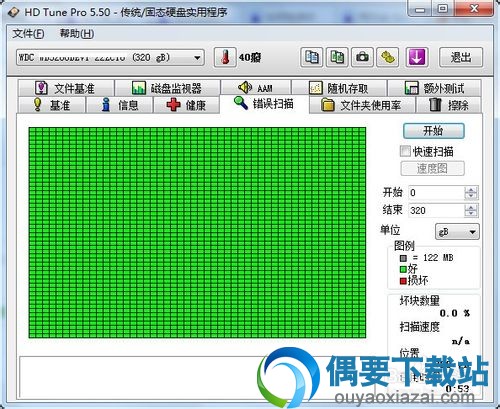
Task: Increase the 开始 value with up arrow
Action: click(471, 190)
